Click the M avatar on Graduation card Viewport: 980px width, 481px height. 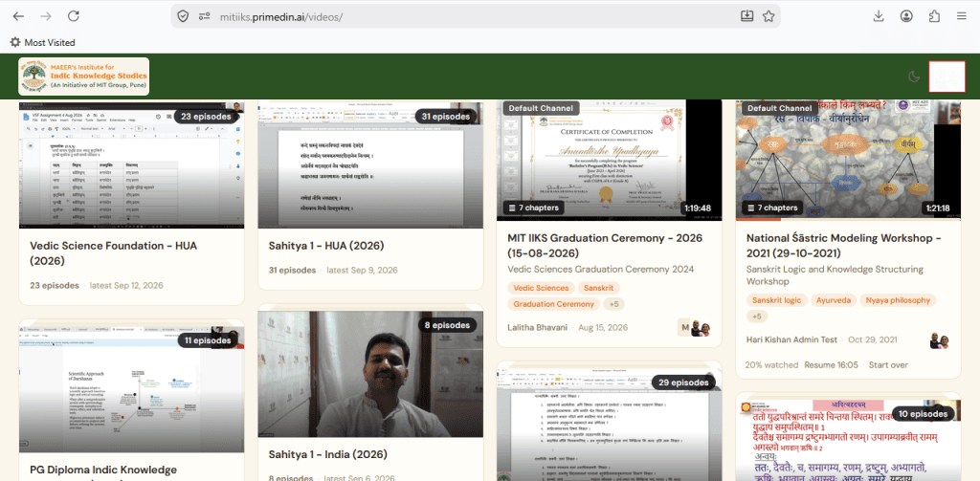pos(685,327)
